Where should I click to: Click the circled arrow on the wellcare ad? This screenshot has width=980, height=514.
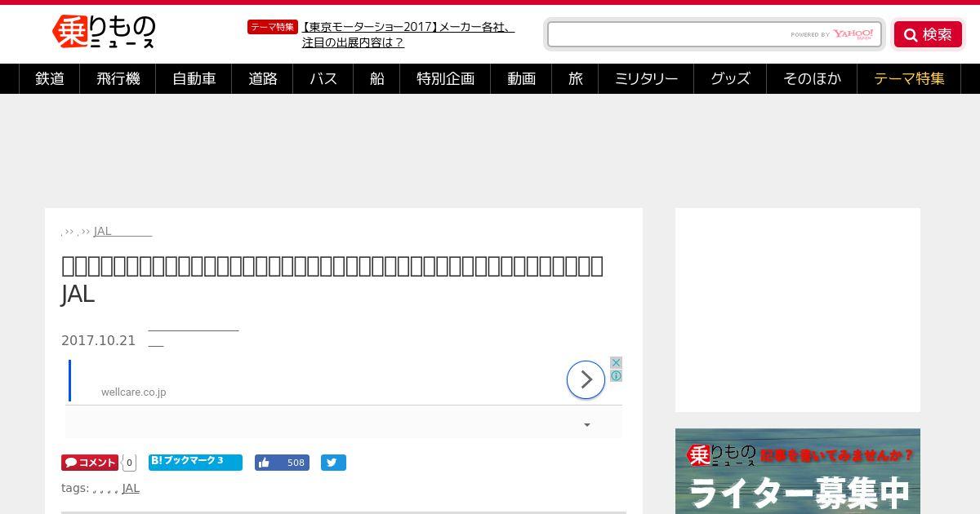(x=586, y=379)
